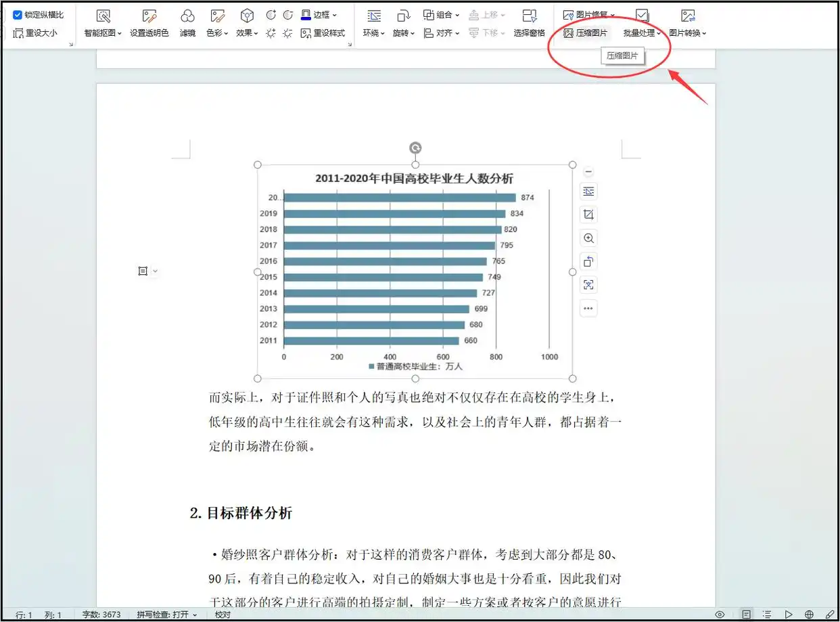This screenshot has width=840, height=622.
Task: Click the 重设样式 reset style button
Action: click(x=323, y=33)
